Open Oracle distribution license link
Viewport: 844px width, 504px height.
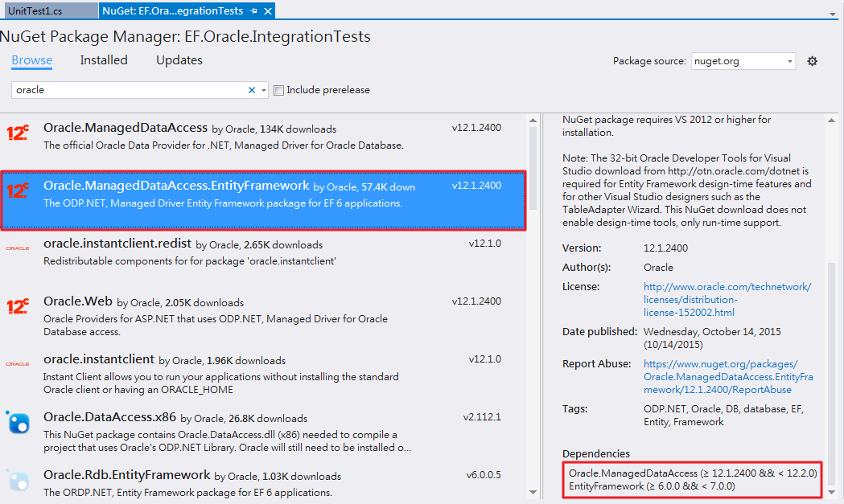coord(727,300)
